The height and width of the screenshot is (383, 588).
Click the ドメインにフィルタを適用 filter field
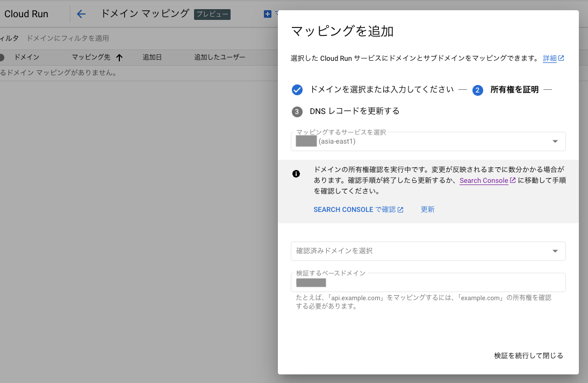point(68,38)
